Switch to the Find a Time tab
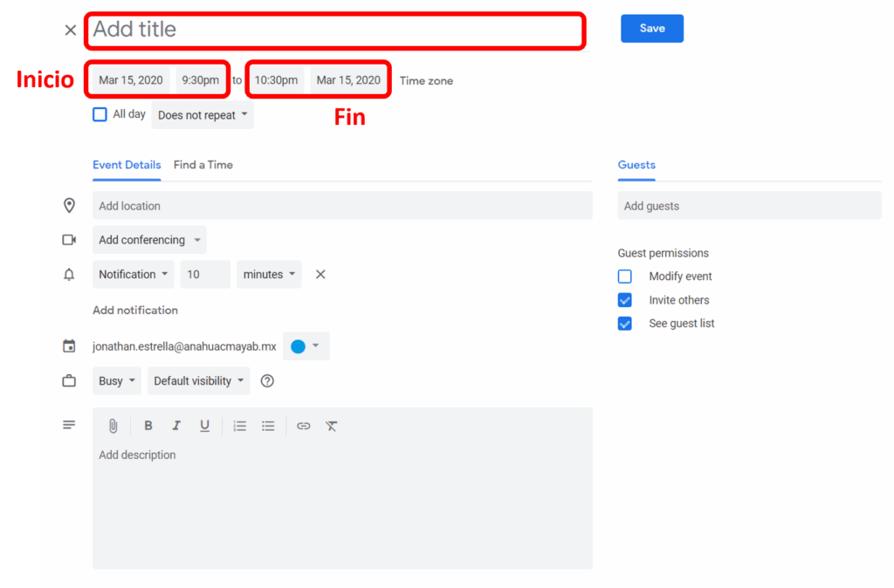 pos(203,165)
